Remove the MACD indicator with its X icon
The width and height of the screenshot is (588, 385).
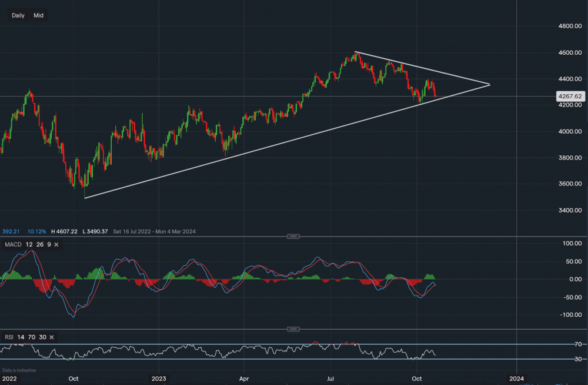coord(55,244)
